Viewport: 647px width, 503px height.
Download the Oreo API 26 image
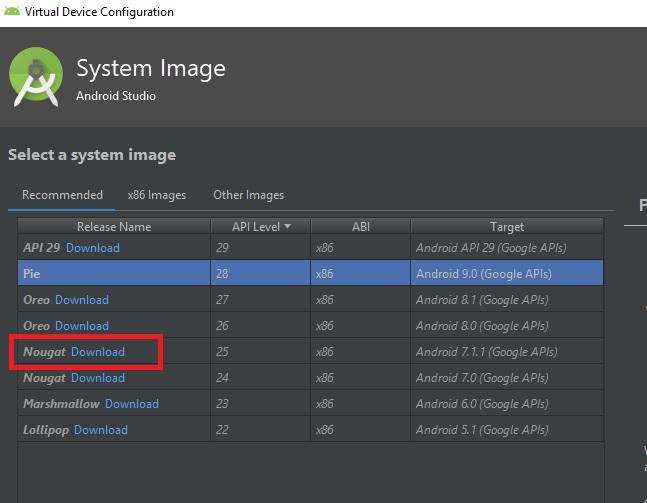pos(82,326)
